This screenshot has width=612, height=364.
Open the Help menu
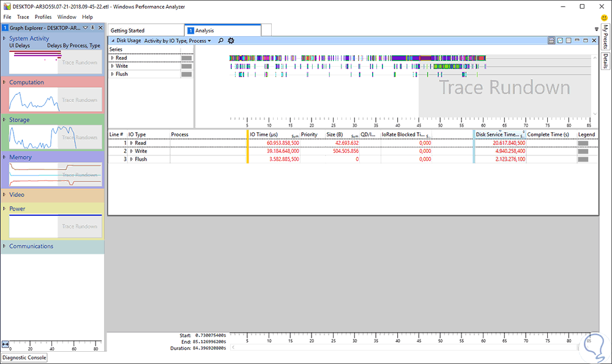click(x=88, y=17)
